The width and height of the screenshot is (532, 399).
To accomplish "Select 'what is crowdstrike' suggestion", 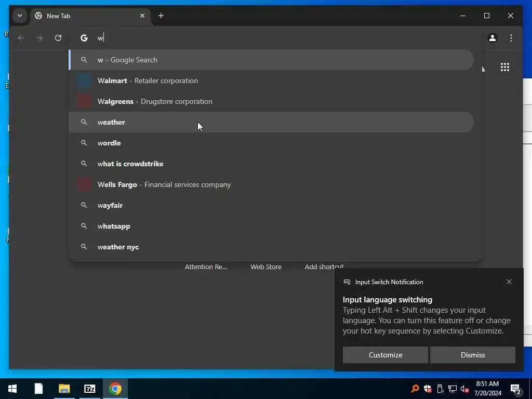I will click(x=271, y=164).
